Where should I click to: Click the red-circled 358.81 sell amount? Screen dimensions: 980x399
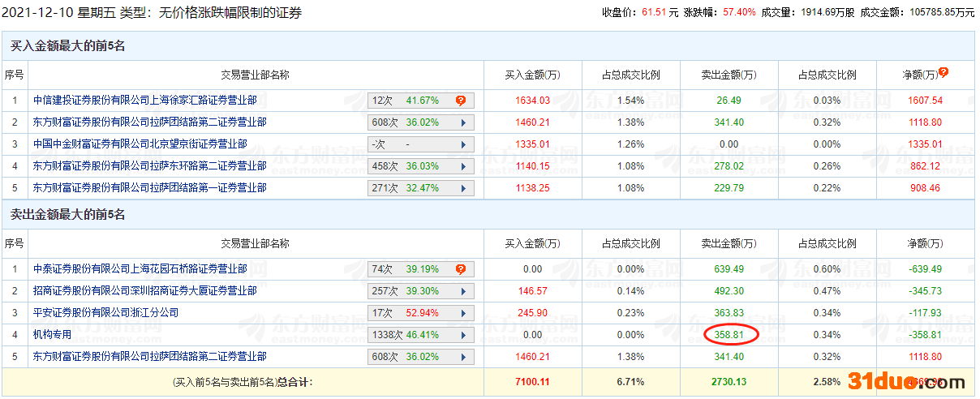point(729,334)
